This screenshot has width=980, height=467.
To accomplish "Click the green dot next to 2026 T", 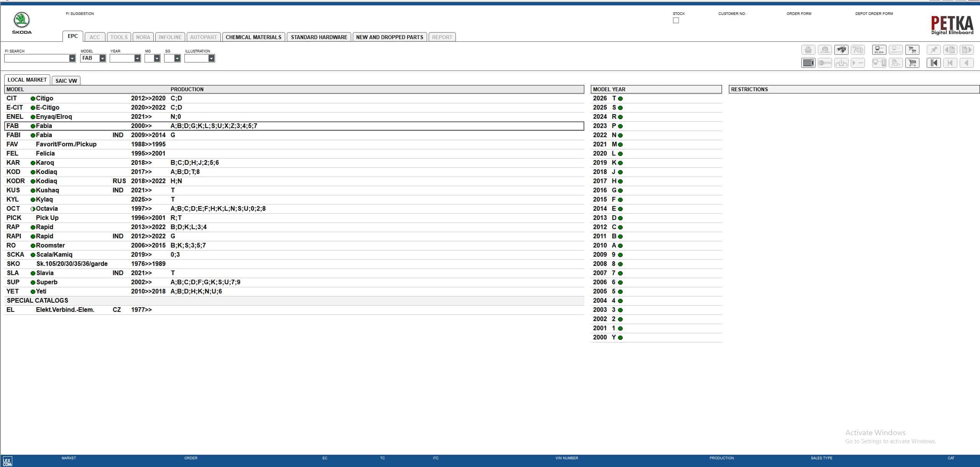I will [620, 98].
